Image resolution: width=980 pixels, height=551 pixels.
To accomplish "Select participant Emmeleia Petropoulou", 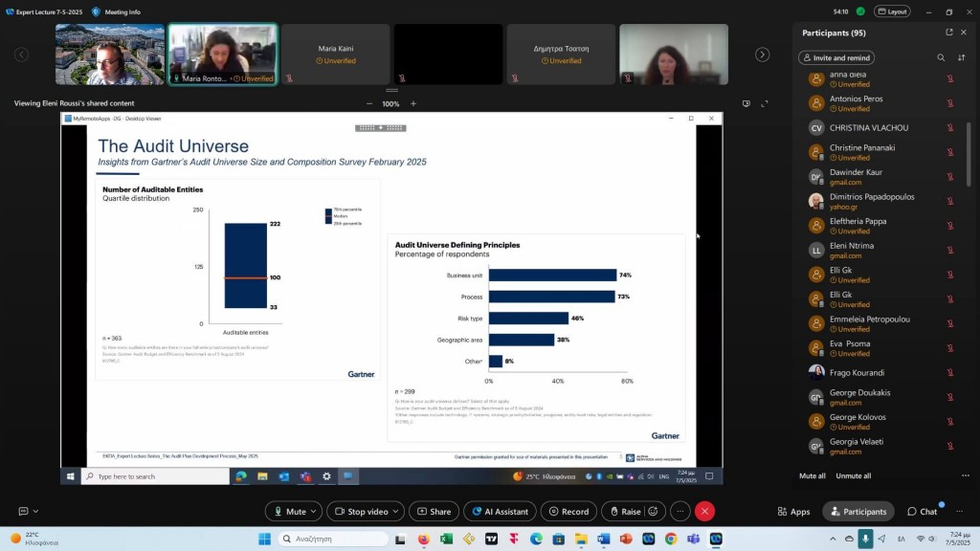I will coord(881,323).
